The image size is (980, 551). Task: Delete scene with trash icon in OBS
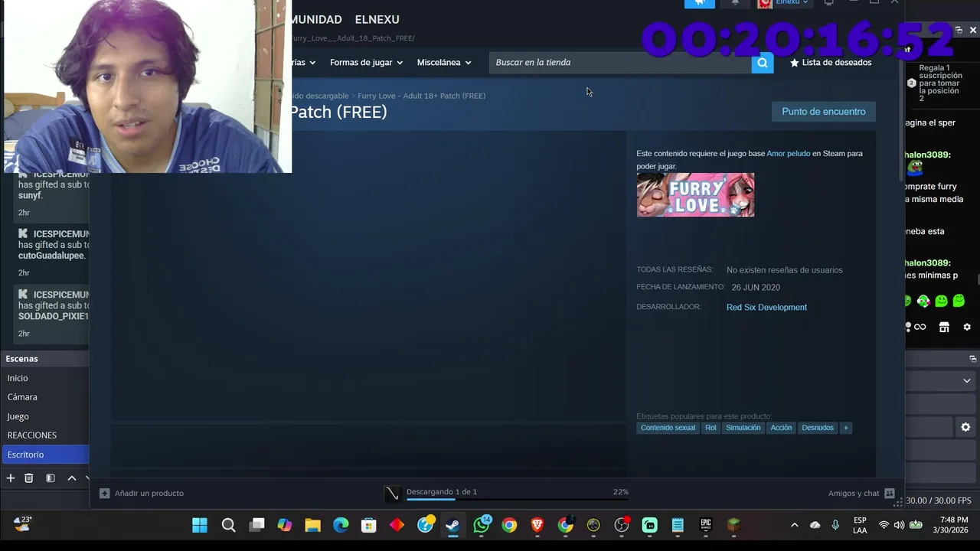(x=29, y=478)
